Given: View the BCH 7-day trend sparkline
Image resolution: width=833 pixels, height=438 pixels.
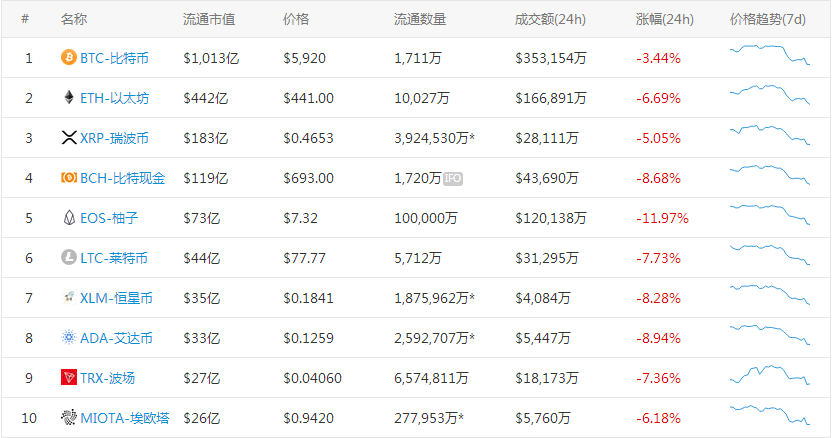Looking at the screenshot, I should click(770, 174).
